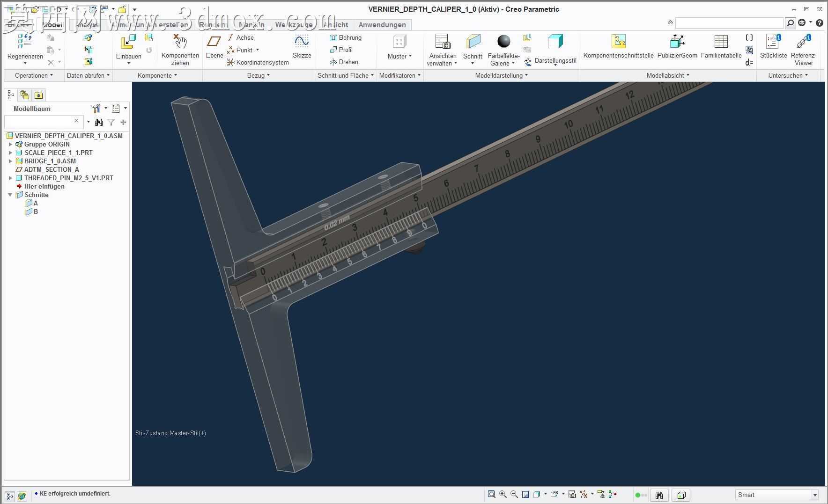Click the binoculars find button in status bar
This screenshot has height=504, width=828.
coord(659,495)
